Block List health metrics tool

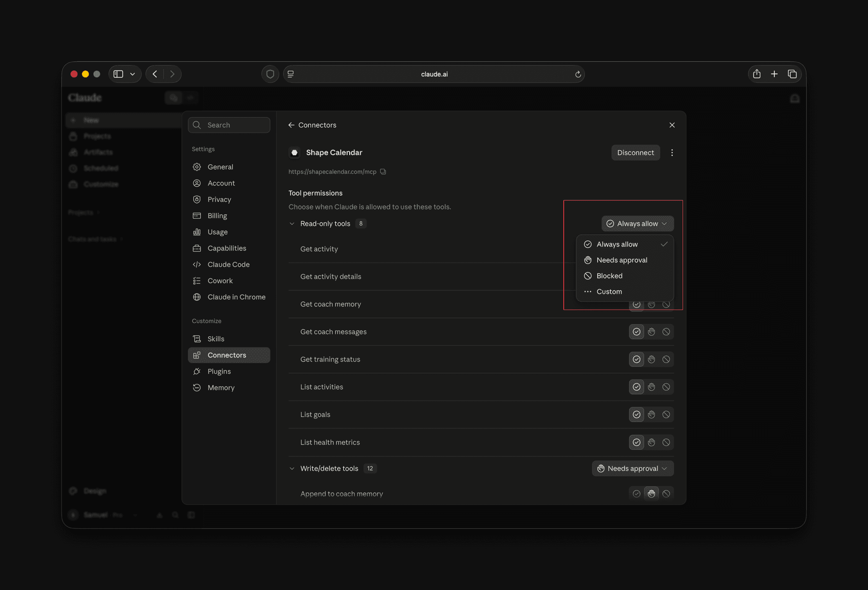click(666, 442)
